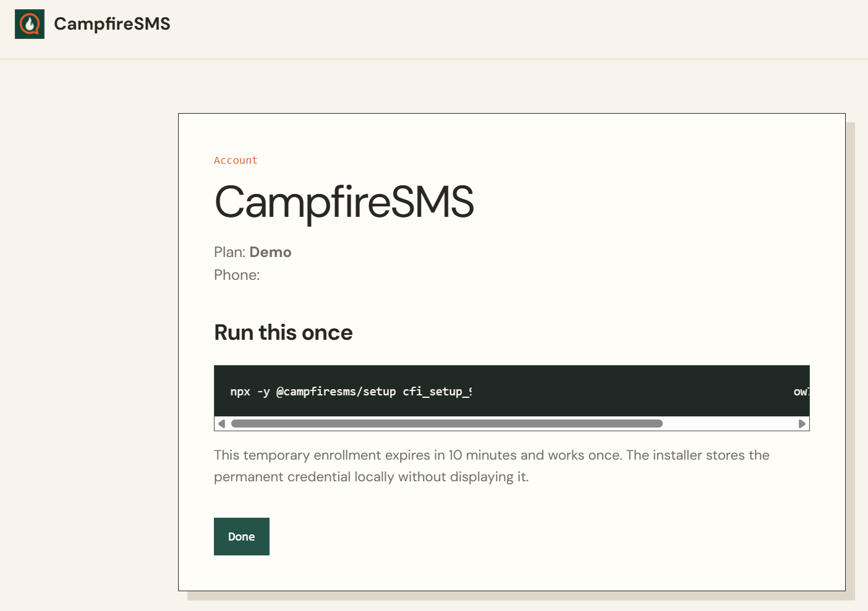Viewport: 868px width, 611px height.
Task: Click the Plan label text
Action: 230,252
